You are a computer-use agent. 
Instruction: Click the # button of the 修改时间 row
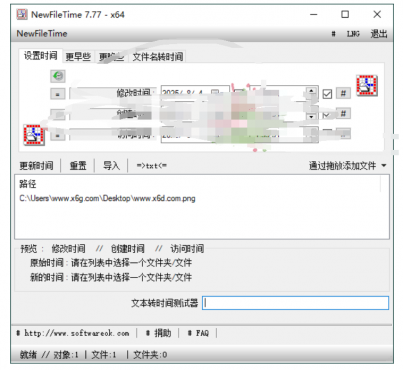(343, 93)
